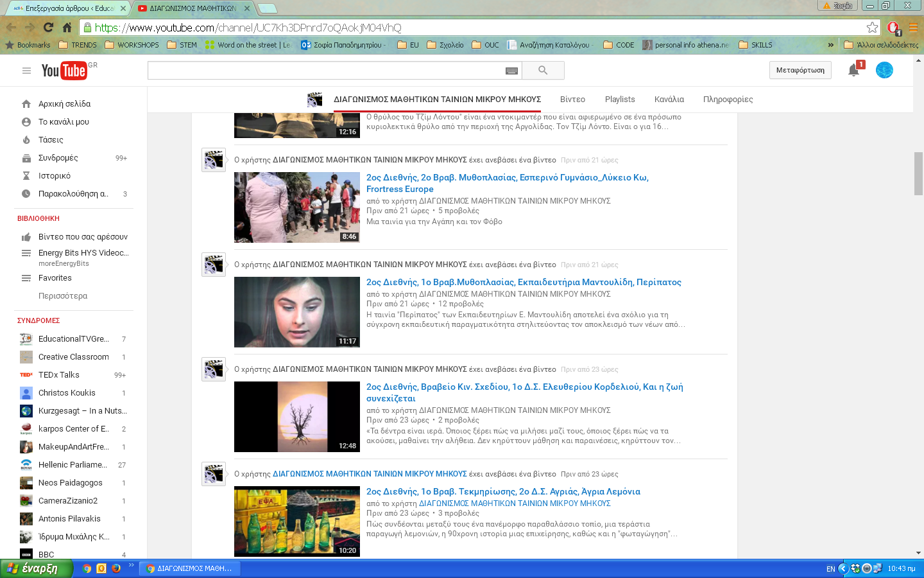Screen dimensions: 924x578
Task: Open the EducationalTVGre... subscription
Action: pyautogui.click(x=74, y=338)
